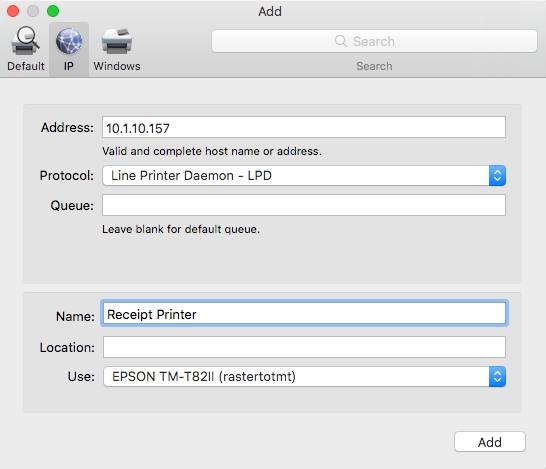Select the IP globe icon
This screenshot has height=469, width=546.
point(69,41)
